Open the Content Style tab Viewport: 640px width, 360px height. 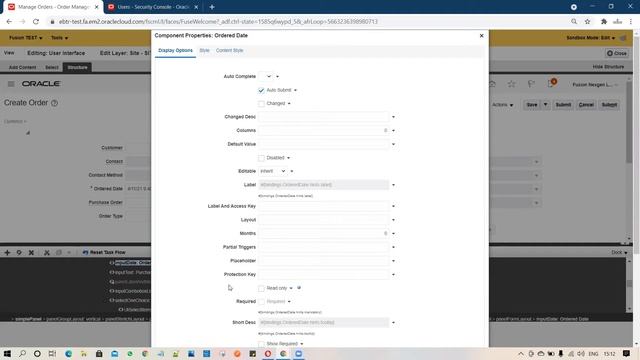click(x=229, y=51)
